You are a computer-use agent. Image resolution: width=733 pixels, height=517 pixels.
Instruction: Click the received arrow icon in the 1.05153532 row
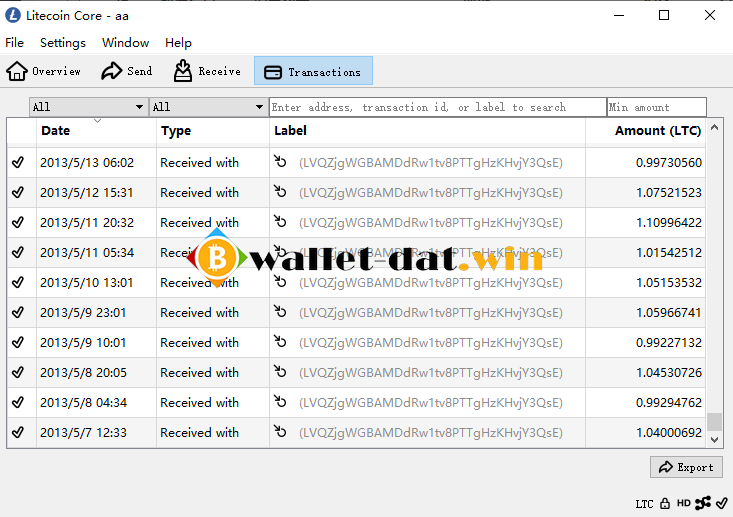pyautogui.click(x=280, y=281)
